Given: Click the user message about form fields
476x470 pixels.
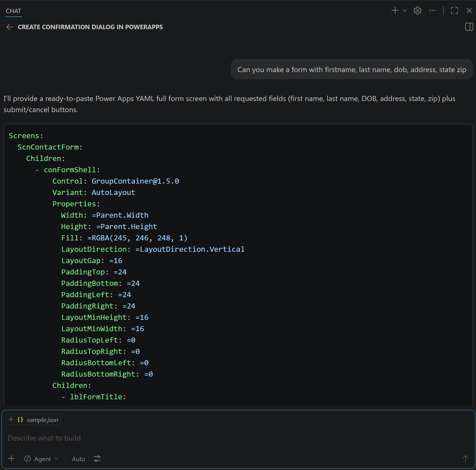Looking at the screenshot, I should pos(352,70).
